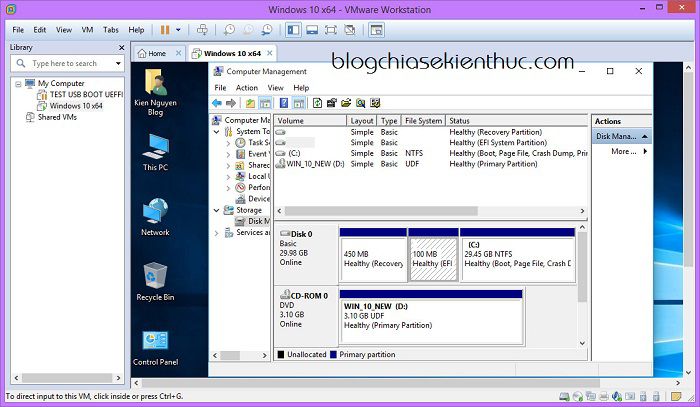The height and width of the screenshot is (407, 700).
Task: Click the Forward arrow in Computer Management
Action: tap(231, 104)
